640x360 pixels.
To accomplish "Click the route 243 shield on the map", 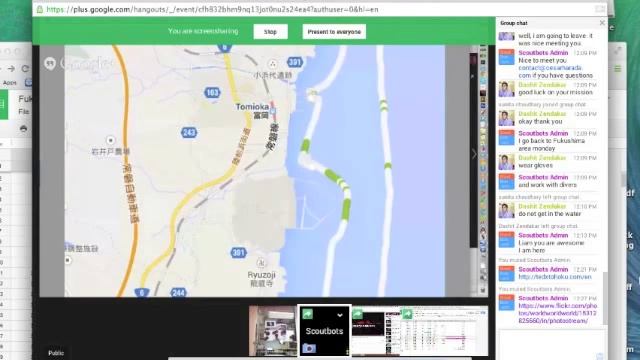I will click(x=189, y=132).
